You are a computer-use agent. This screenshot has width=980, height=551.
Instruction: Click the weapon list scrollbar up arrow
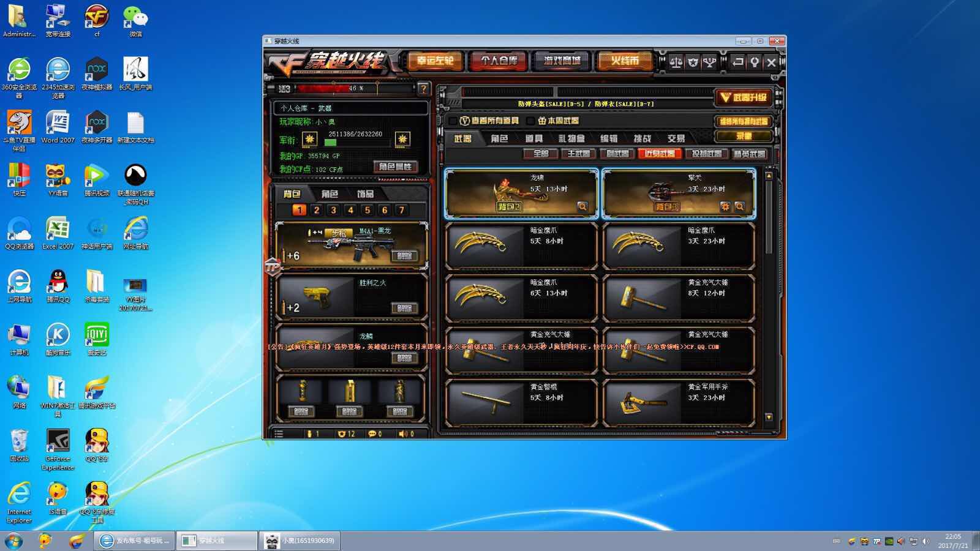tap(769, 176)
